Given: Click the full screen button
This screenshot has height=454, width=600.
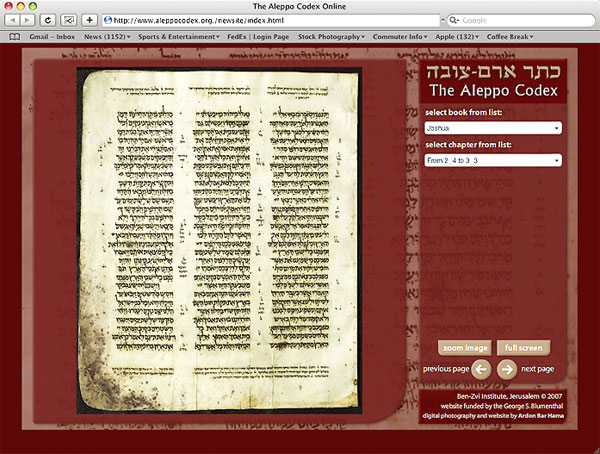Looking at the screenshot, I should click(x=523, y=348).
